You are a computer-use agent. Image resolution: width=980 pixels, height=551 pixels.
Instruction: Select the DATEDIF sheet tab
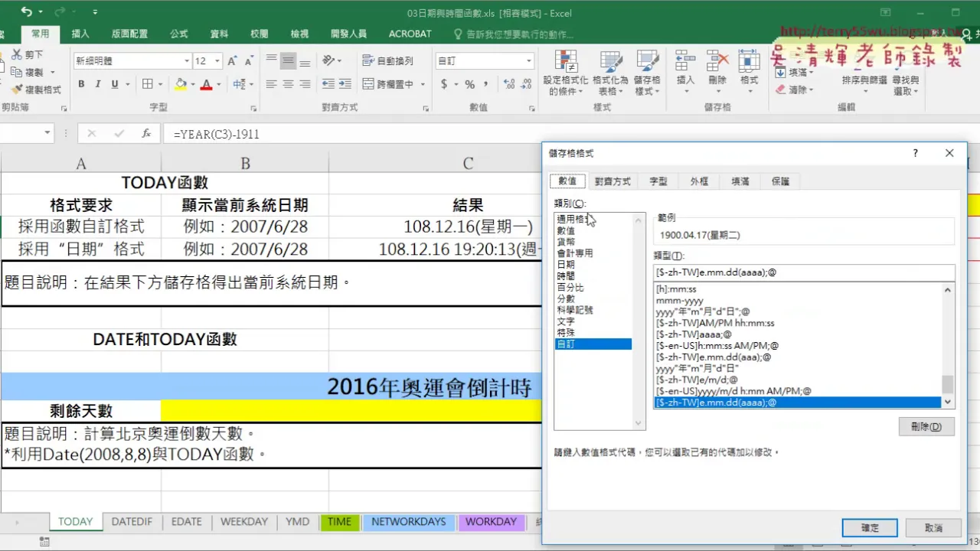click(x=132, y=522)
